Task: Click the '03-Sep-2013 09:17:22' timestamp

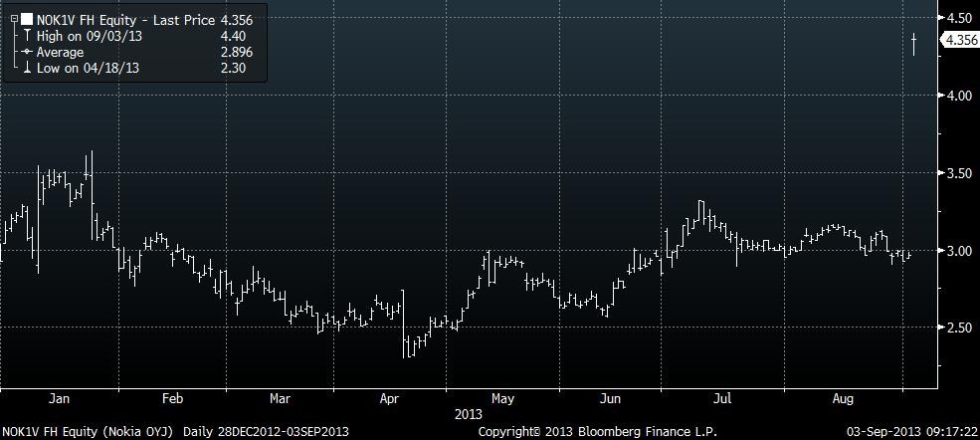Action: point(912,431)
